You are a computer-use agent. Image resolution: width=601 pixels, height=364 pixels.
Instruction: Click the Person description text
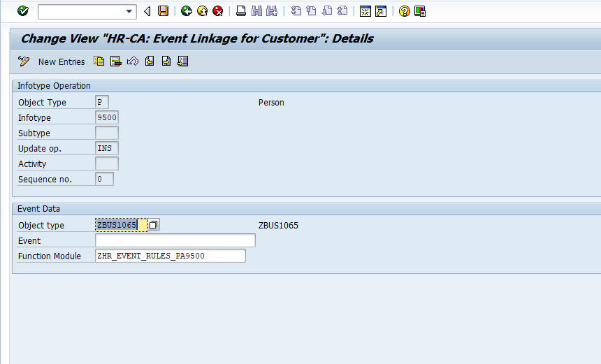(271, 102)
